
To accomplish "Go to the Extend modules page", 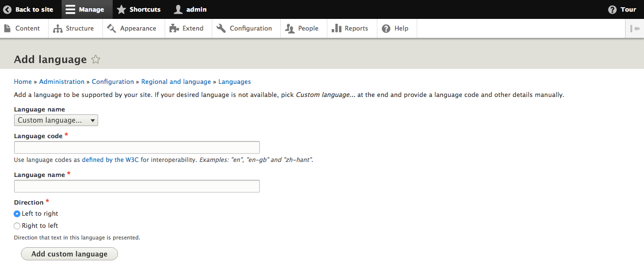I will pos(186,29).
